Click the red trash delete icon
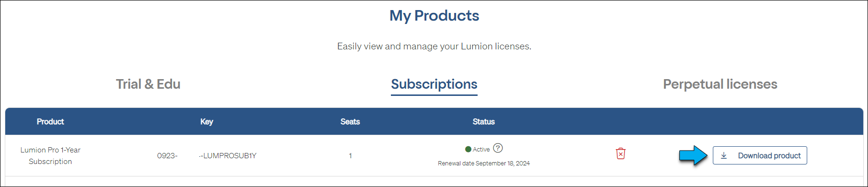Screen dimensions: 868x187 (x=620, y=153)
